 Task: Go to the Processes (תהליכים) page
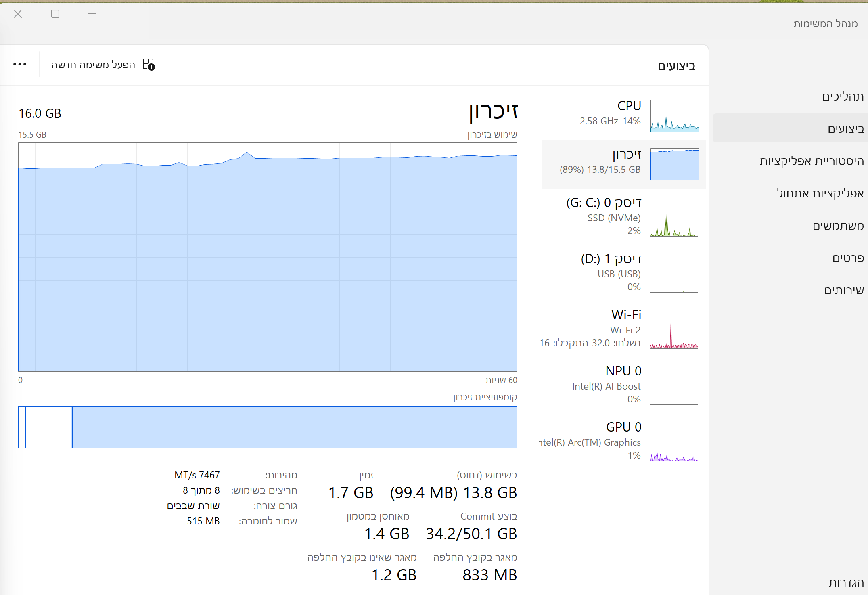(843, 96)
